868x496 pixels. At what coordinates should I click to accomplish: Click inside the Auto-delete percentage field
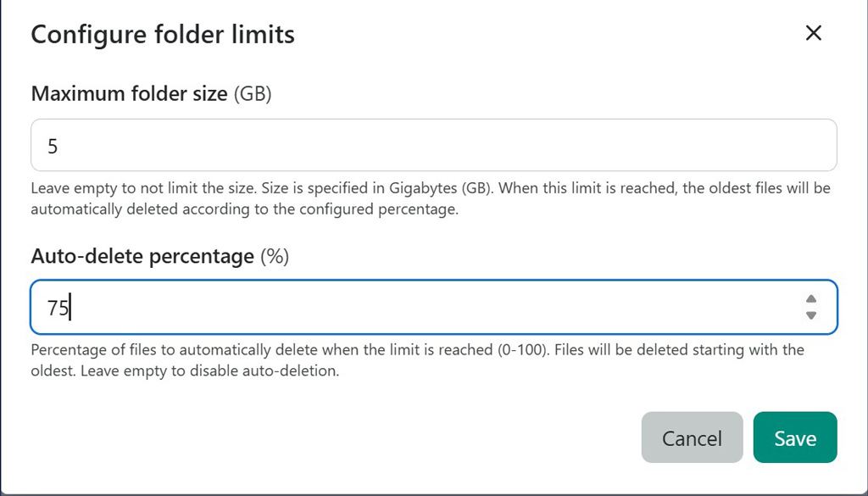339,307
